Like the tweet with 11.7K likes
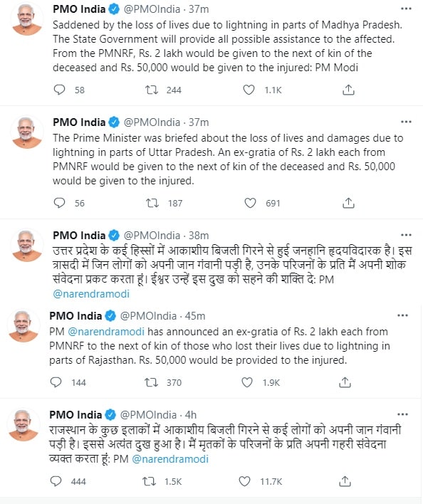423x504 pixels. tap(244, 481)
